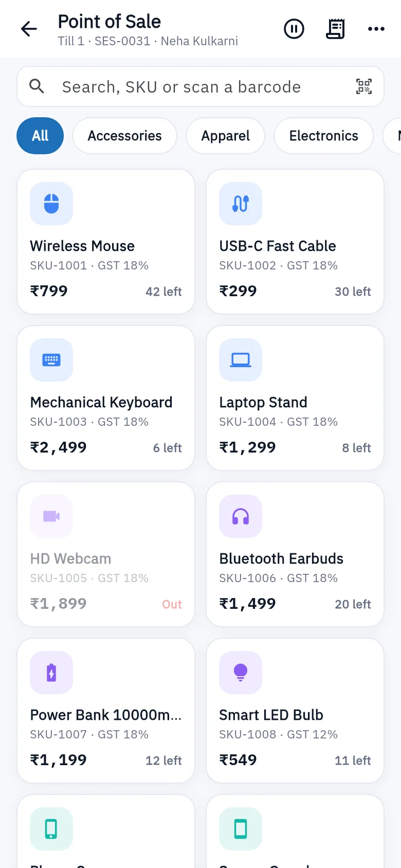
Task: Show only Electronics products
Action: point(324,136)
